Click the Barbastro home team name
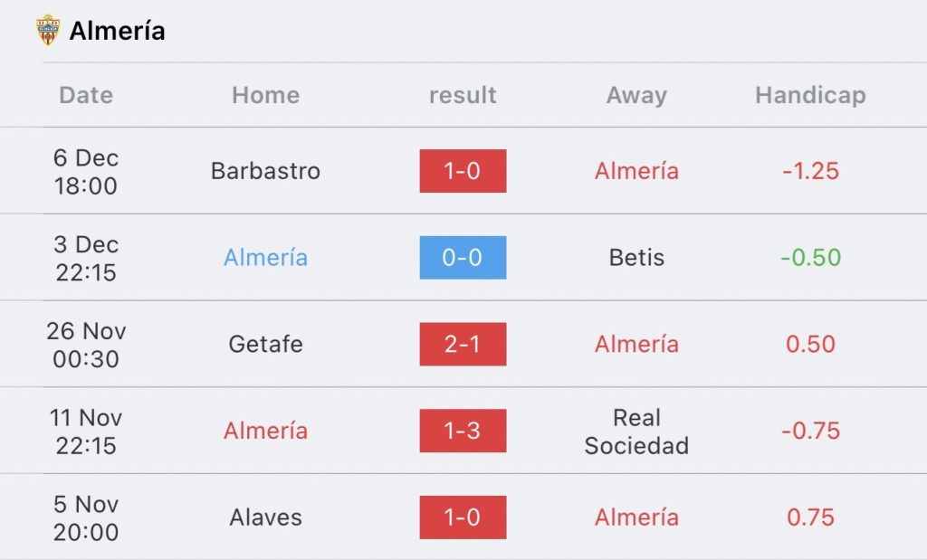Image resolution: width=927 pixels, height=560 pixels. pos(265,171)
